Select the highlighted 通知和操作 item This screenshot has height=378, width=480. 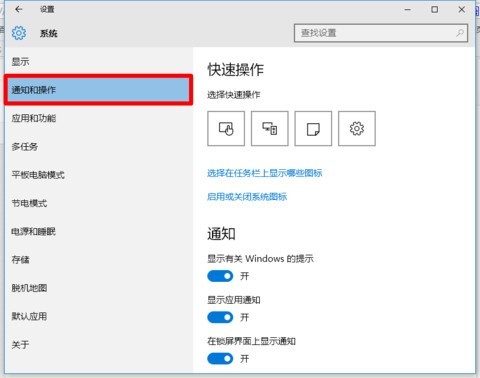[98, 90]
